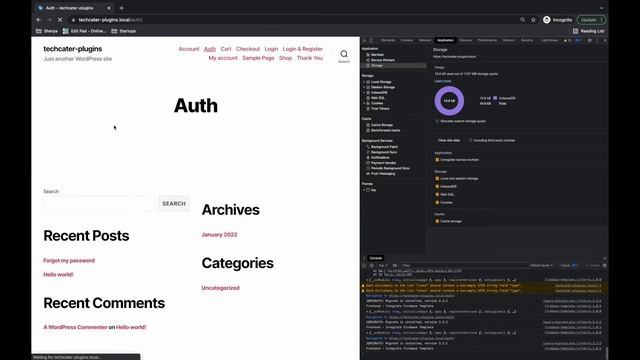
Task: Switch to the Performance tab in DevTools
Action: pos(487,40)
